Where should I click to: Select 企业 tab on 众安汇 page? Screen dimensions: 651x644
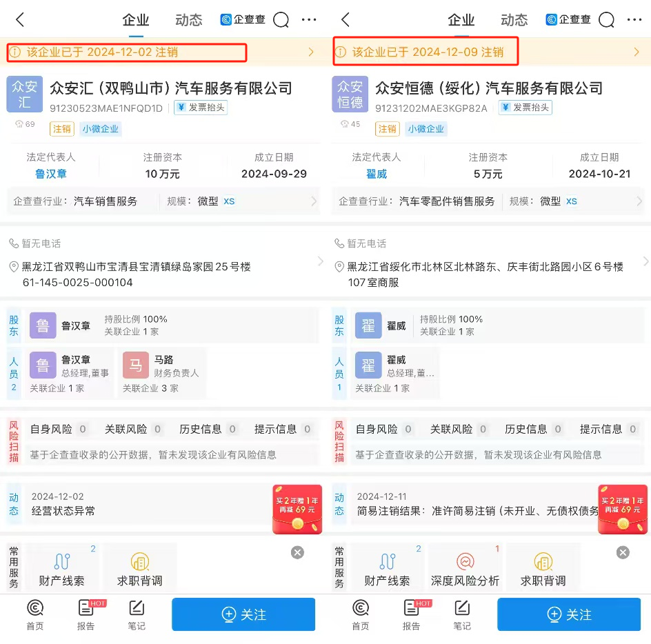(x=136, y=20)
